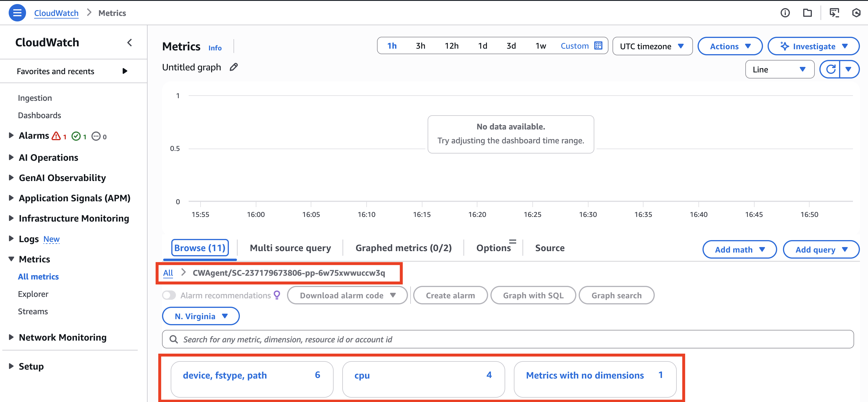The height and width of the screenshot is (402, 868).
Task: Open the UTC timezone dropdown
Action: [652, 46]
